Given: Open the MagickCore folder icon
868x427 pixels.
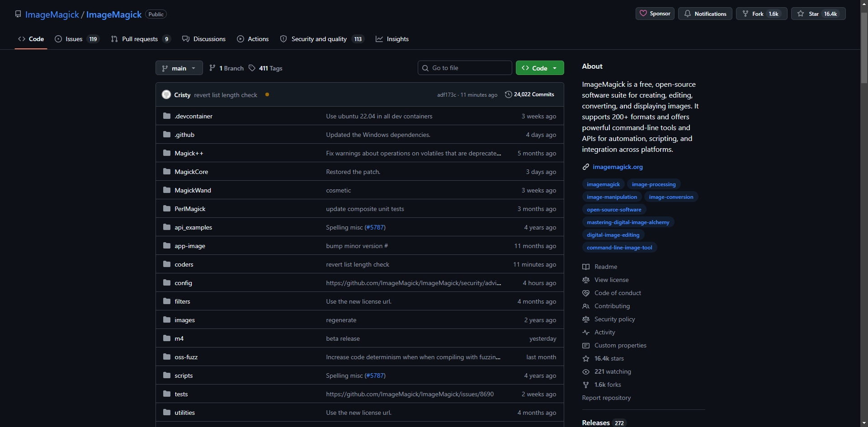Looking at the screenshot, I should point(167,172).
